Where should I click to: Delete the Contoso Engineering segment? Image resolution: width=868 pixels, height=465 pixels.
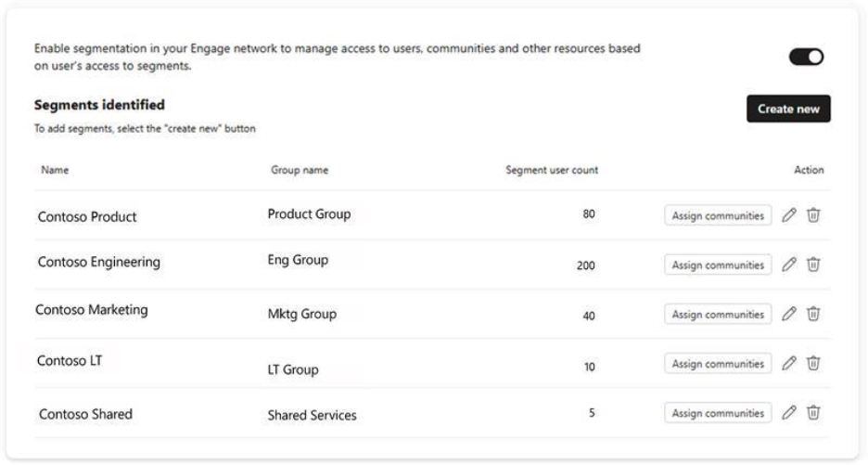pos(813,265)
